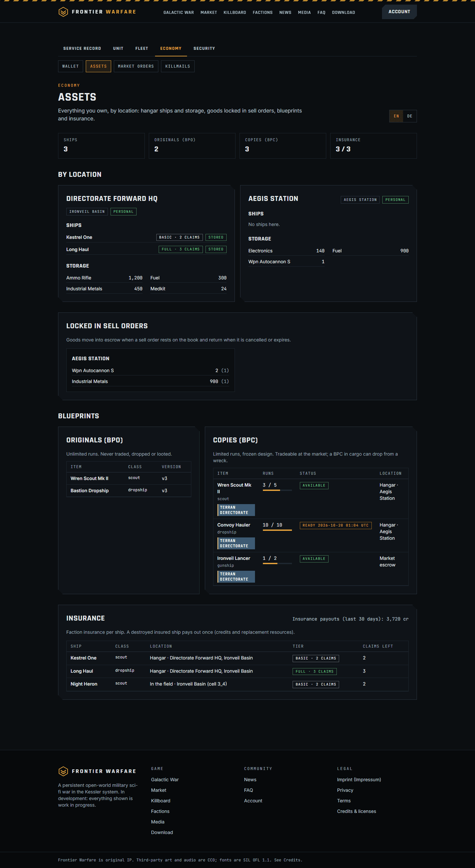Go to the Security tab
Screen dimensions: 475x868
point(204,48)
